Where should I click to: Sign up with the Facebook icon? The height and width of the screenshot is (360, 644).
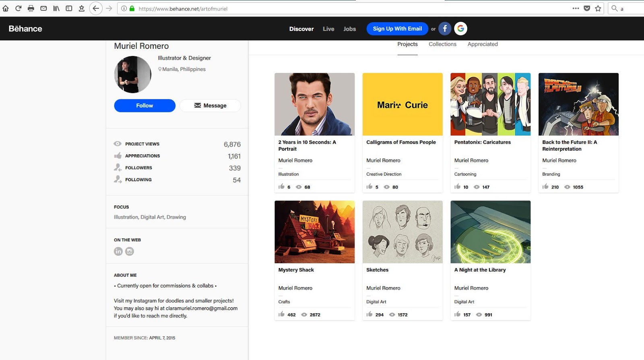[445, 29]
